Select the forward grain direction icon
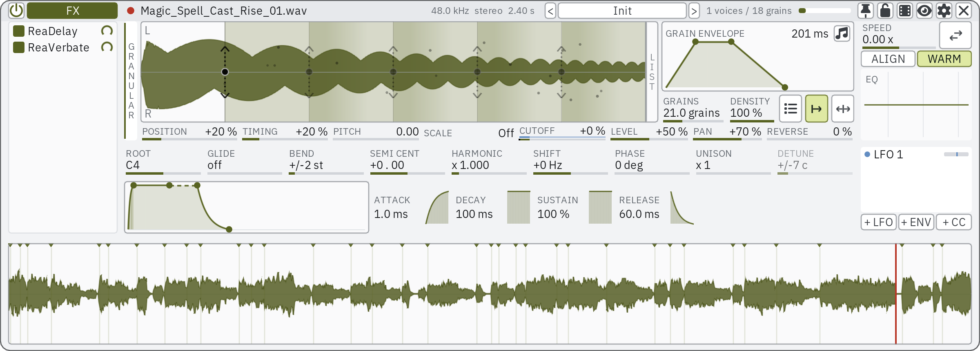The height and width of the screenshot is (351, 980). coord(817,109)
